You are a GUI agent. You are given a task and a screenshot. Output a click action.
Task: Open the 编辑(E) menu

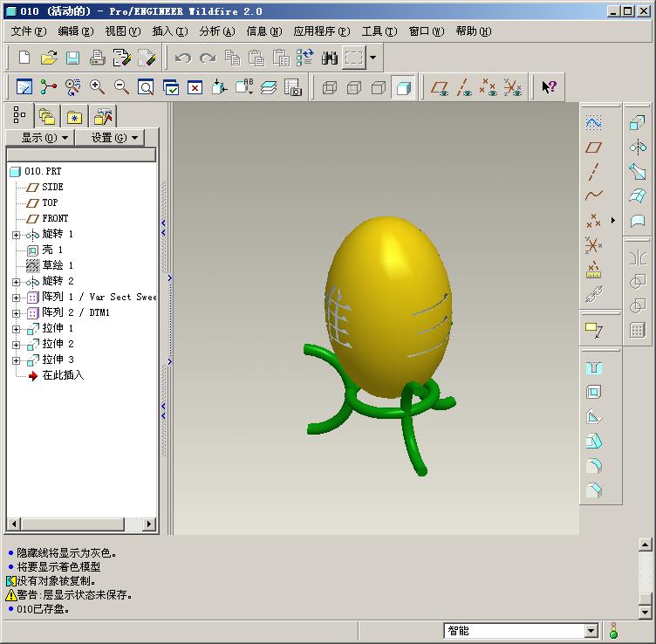point(76,31)
